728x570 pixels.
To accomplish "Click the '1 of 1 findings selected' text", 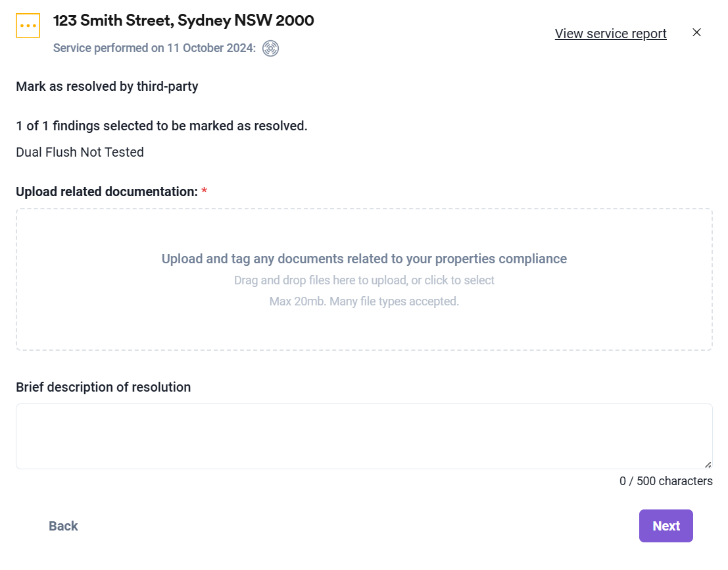I will pyautogui.click(x=162, y=126).
